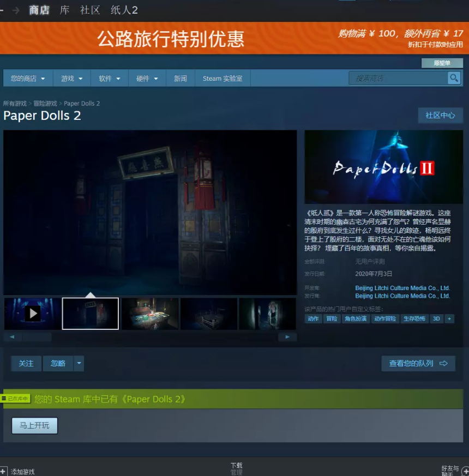Select the highlighted doorway screenshot thumbnail
This screenshot has height=476, width=469.
click(x=91, y=314)
